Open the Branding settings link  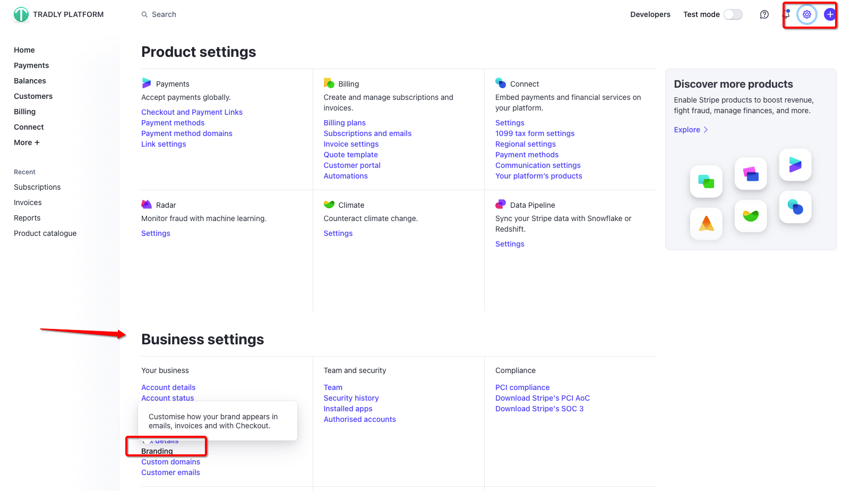point(157,451)
